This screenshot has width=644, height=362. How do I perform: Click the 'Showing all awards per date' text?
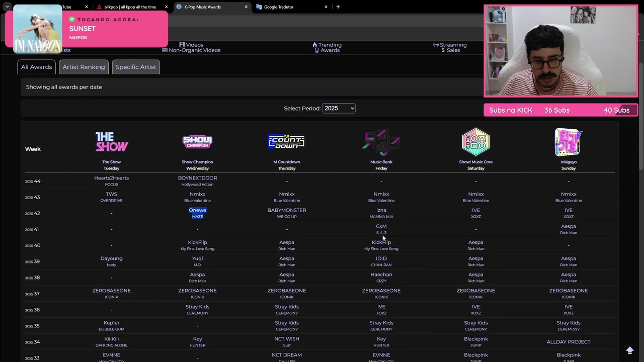click(x=64, y=87)
